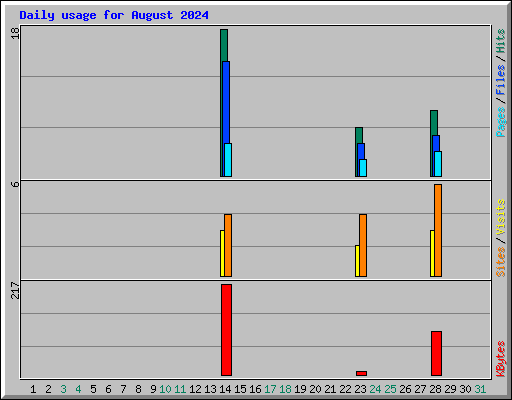Click day 20 on the x-axis
Image resolution: width=512 pixels, height=400 pixels.
click(x=315, y=389)
